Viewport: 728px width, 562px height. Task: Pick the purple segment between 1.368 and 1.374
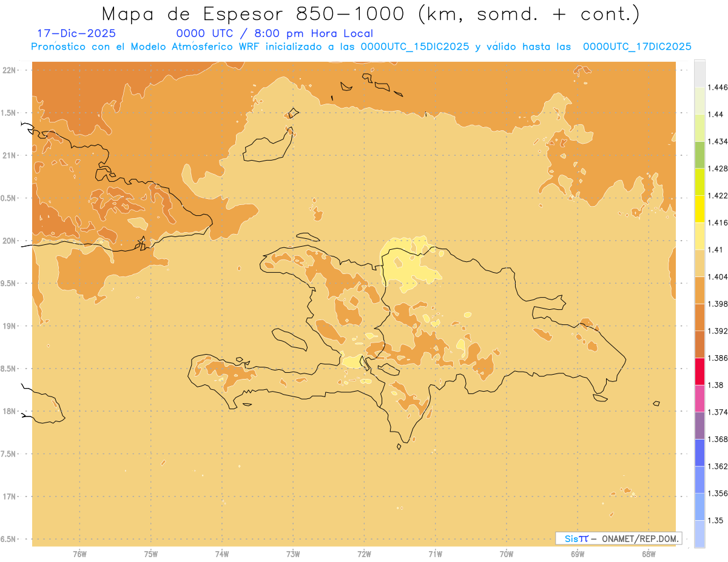[x=699, y=426]
